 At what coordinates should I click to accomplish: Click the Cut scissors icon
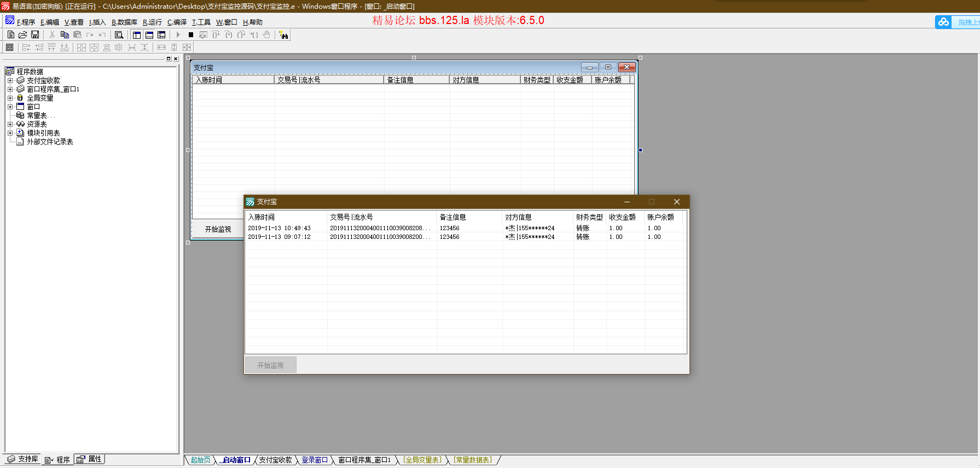pyautogui.click(x=52, y=34)
